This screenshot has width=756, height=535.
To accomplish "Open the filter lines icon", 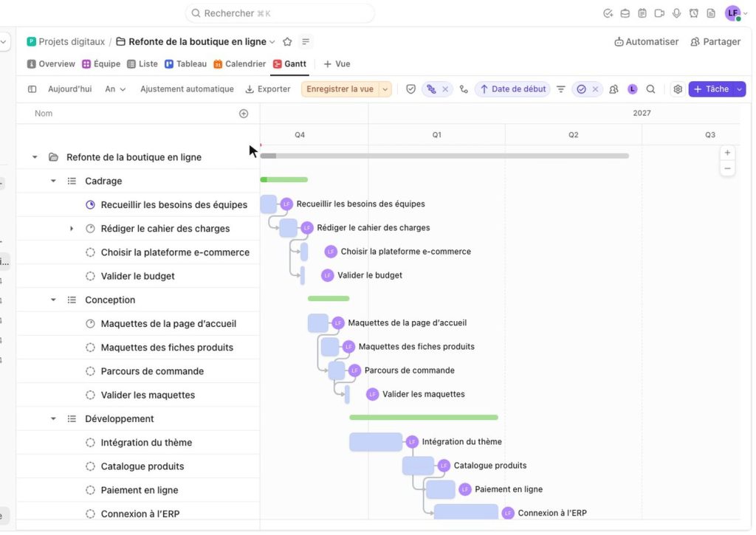I will tap(561, 89).
